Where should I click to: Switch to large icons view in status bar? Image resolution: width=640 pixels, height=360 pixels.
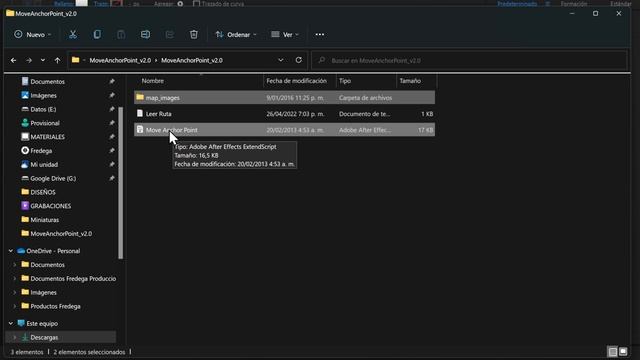623,352
